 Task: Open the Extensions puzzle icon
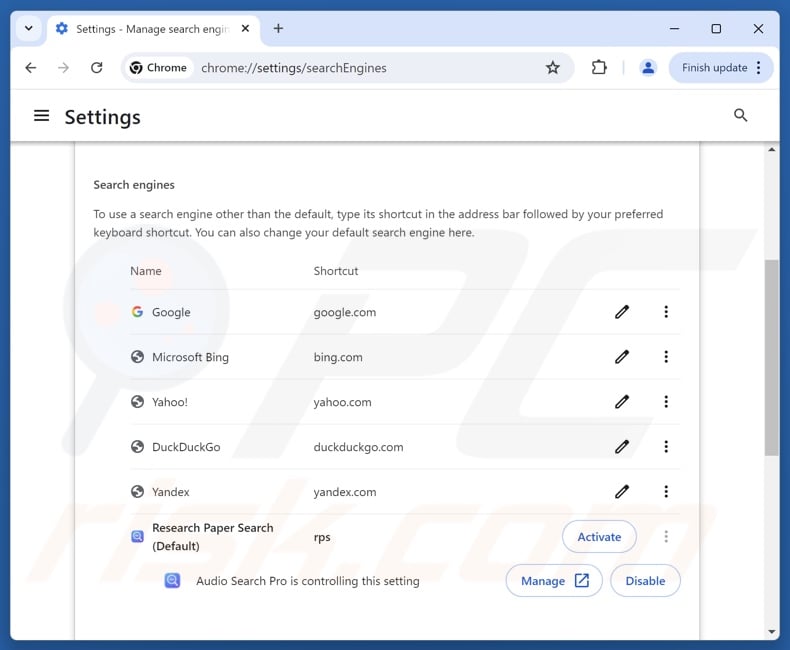[599, 68]
